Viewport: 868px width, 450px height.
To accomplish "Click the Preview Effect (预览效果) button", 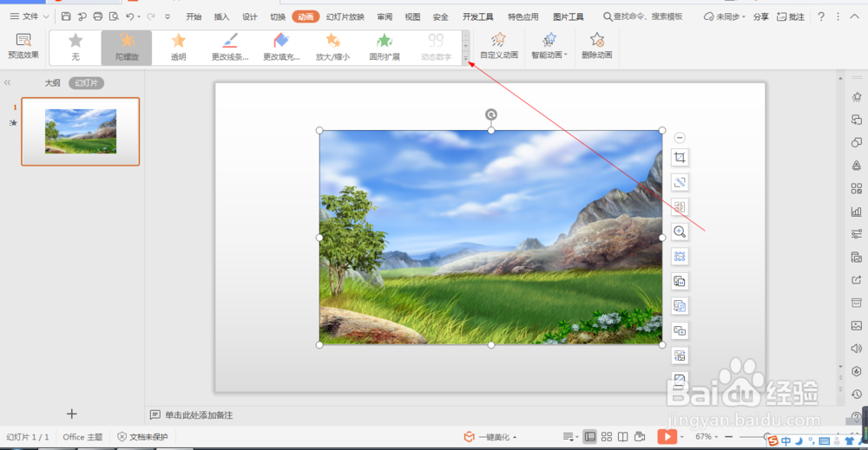I will tap(23, 46).
